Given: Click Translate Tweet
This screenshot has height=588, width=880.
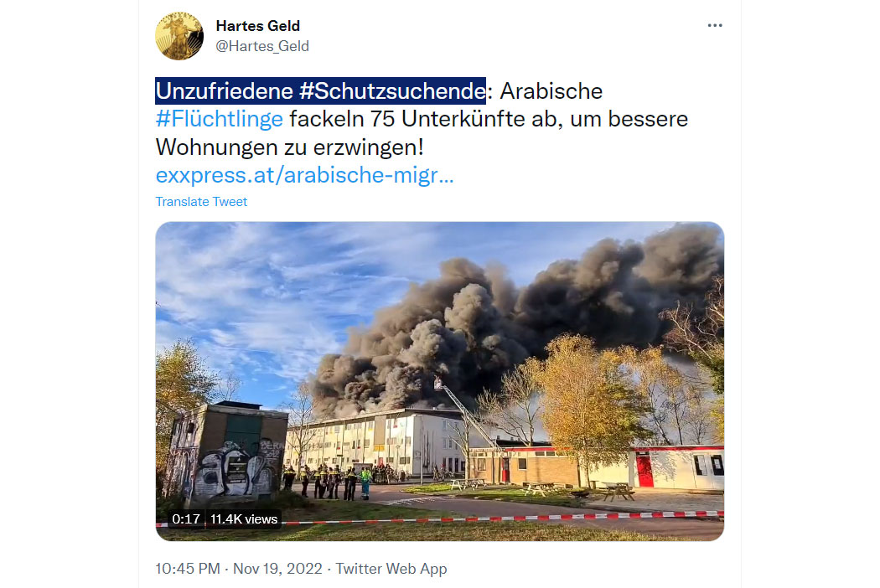Looking at the screenshot, I should tap(201, 202).
